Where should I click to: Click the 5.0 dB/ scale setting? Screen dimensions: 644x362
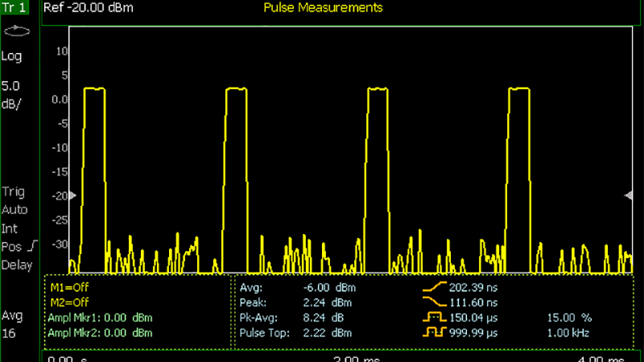coord(12,94)
